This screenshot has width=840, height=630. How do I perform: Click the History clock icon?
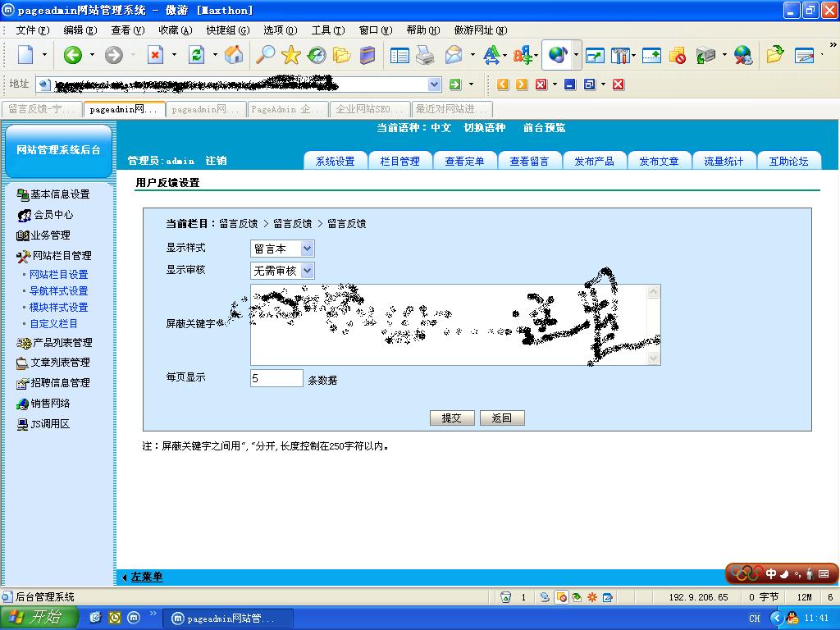coord(317,55)
